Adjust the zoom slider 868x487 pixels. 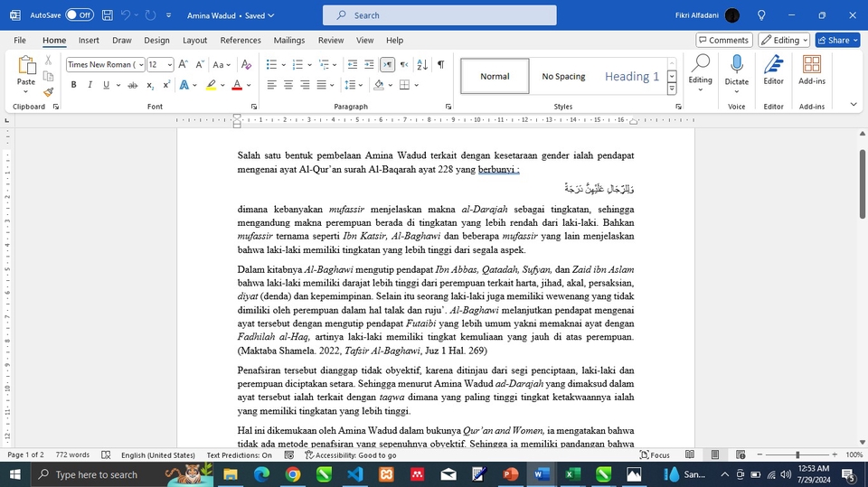point(797,454)
